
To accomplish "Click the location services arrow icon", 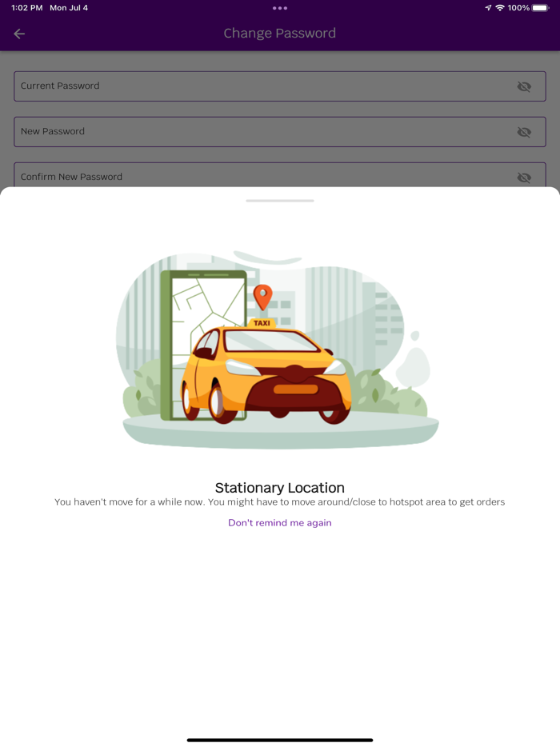I will (488, 8).
